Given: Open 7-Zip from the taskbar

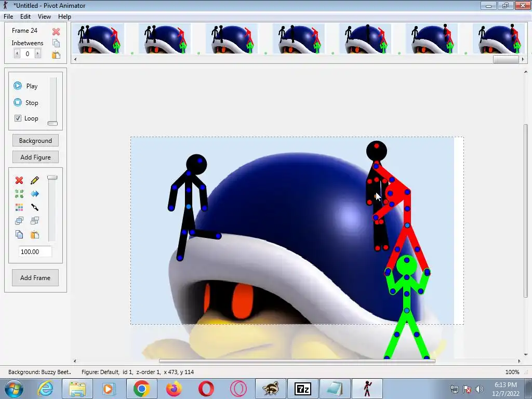Looking at the screenshot, I should 303,389.
